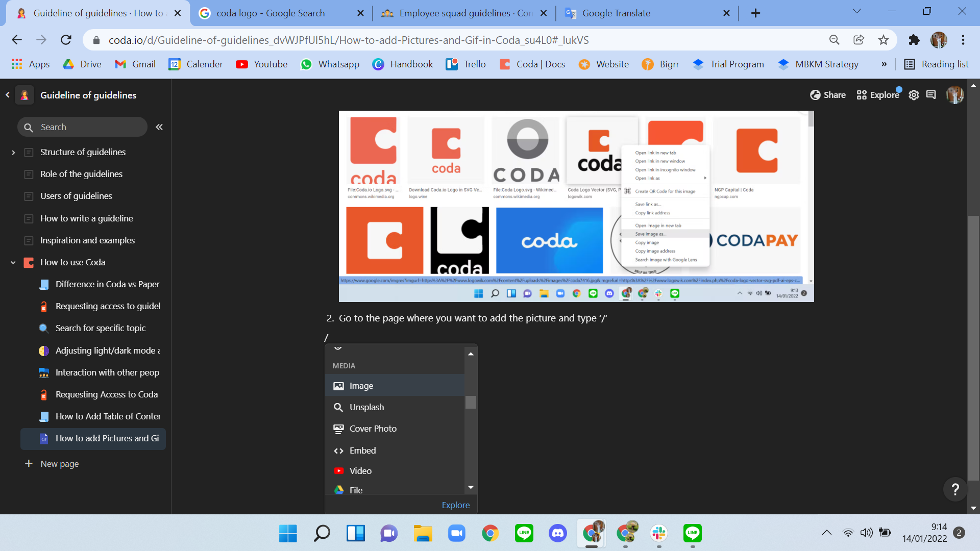Open the Gmail bookmark
980x551 pixels.
135,64
